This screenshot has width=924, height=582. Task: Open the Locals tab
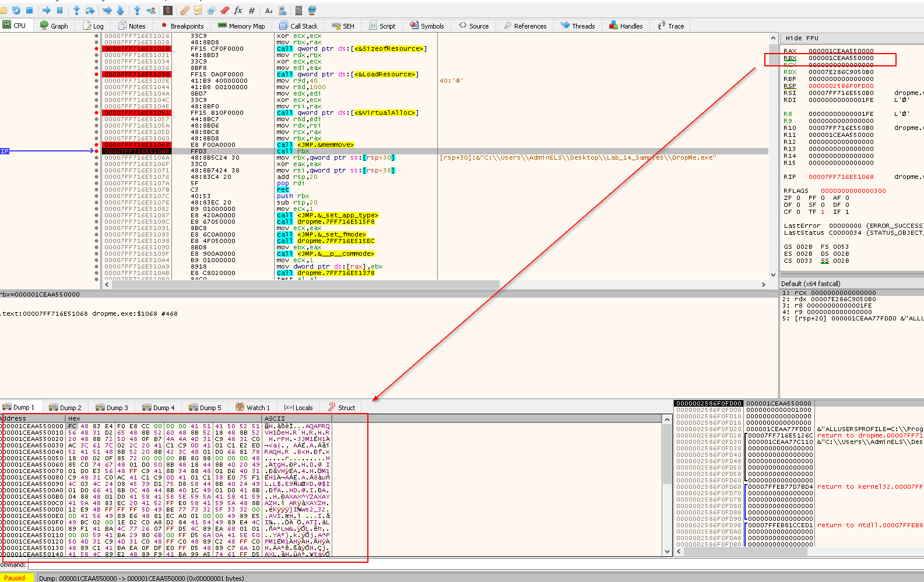pyautogui.click(x=298, y=407)
